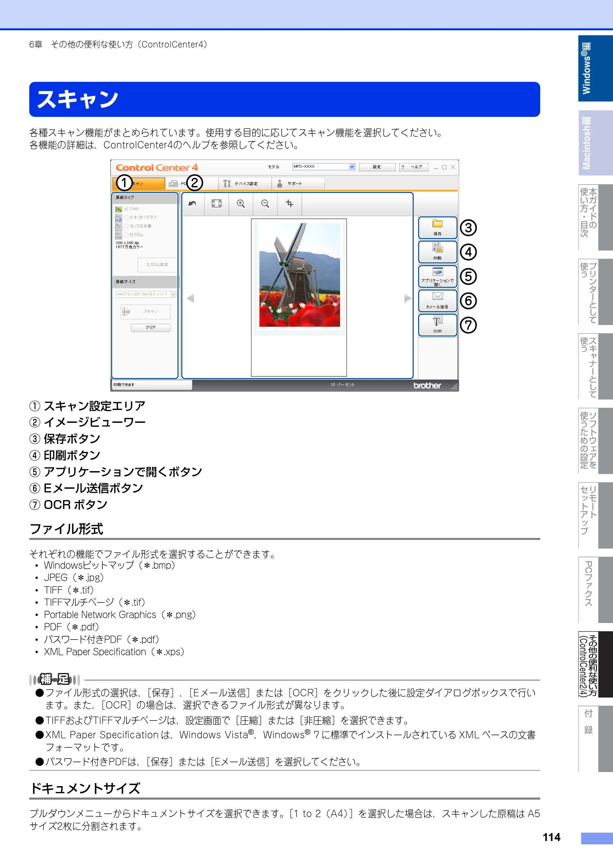Click the 印刷 print icon button

point(438,252)
